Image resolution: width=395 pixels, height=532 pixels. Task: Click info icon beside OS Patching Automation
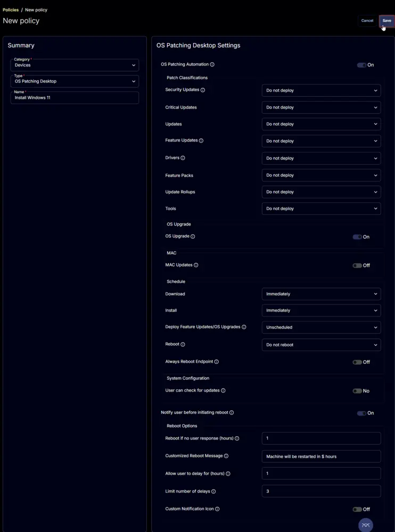[x=212, y=64]
